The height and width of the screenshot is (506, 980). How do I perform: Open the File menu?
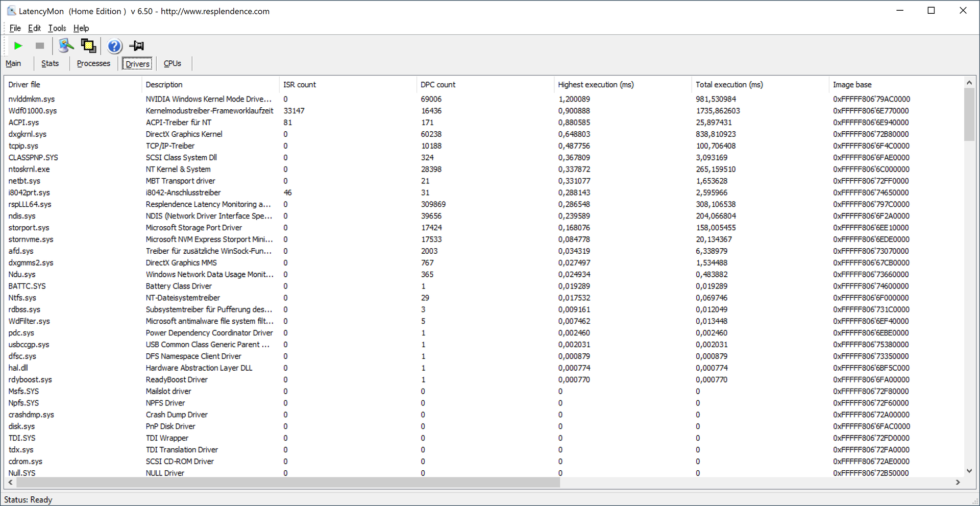coord(15,28)
